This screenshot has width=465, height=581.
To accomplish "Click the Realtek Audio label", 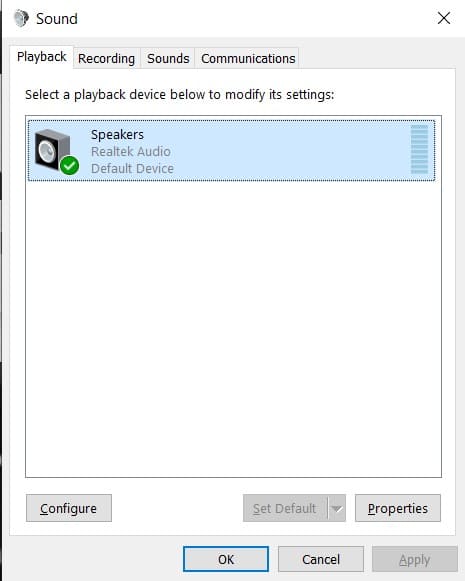I will coord(131,152).
